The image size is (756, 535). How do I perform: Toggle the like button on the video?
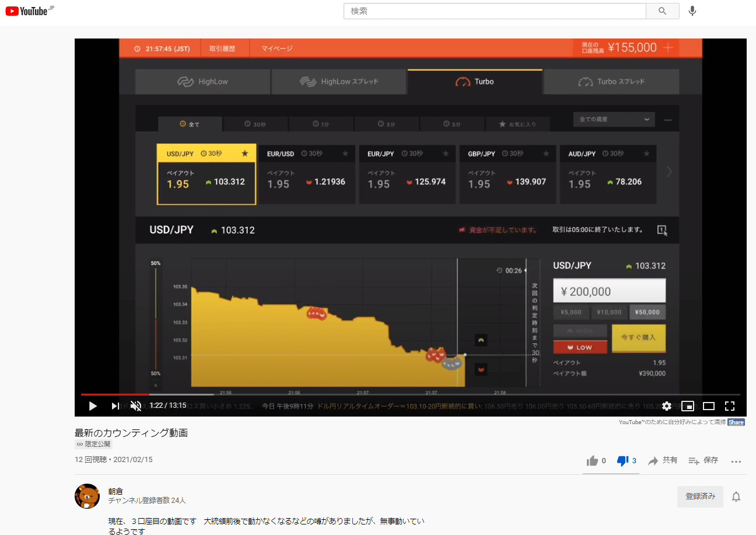coord(592,460)
